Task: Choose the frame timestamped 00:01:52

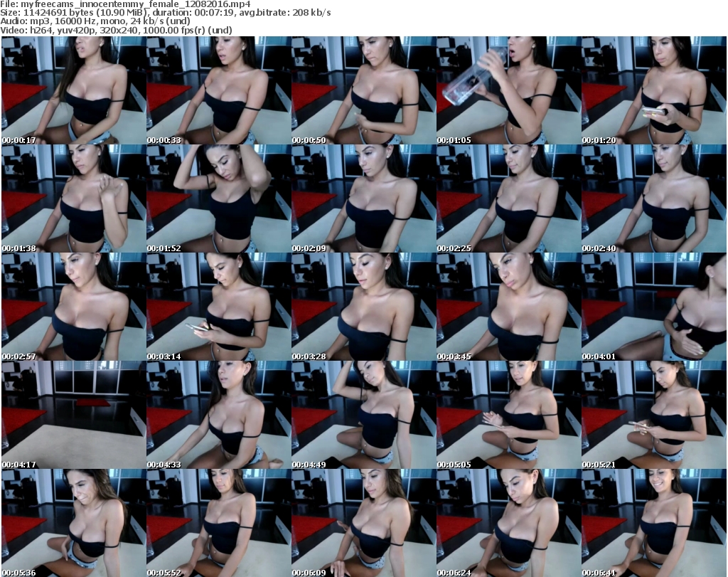Action: 219,198
